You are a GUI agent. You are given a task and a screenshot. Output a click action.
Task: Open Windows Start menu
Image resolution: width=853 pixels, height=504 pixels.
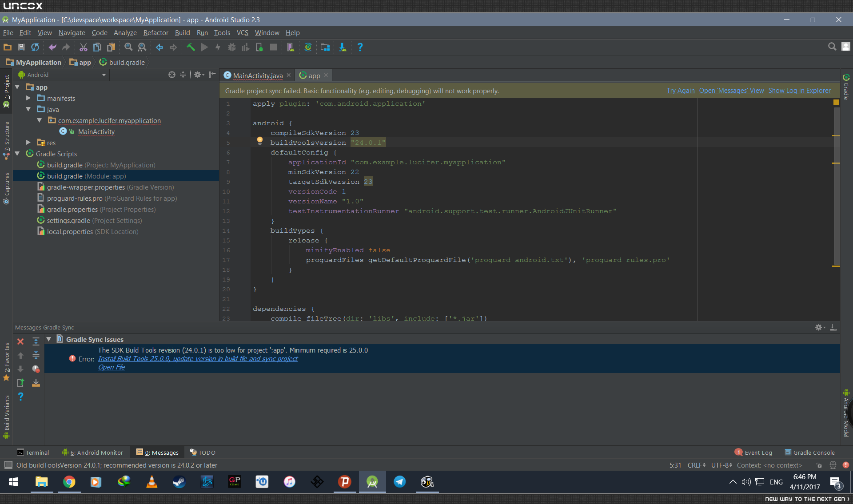point(13,482)
